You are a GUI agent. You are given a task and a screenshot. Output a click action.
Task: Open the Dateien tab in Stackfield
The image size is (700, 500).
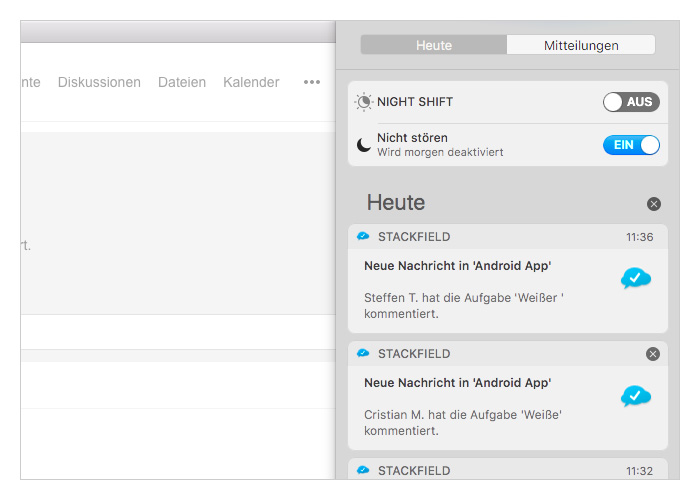[182, 82]
